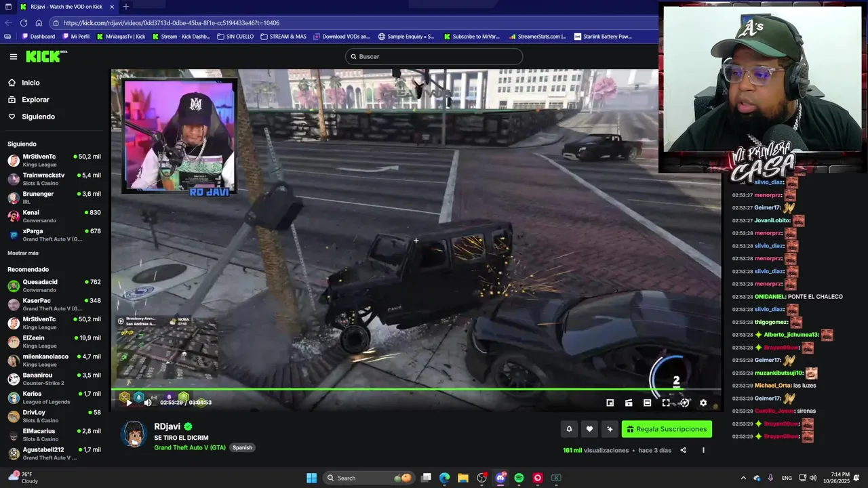Image resolution: width=868 pixels, height=488 pixels.
Task: Open a new browser tab with plus button
Action: click(x=125, y=7)
